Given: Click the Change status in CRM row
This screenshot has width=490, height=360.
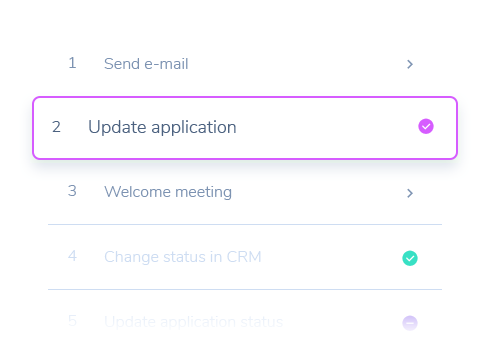Looking at the screenshot, I should point(245,257).
